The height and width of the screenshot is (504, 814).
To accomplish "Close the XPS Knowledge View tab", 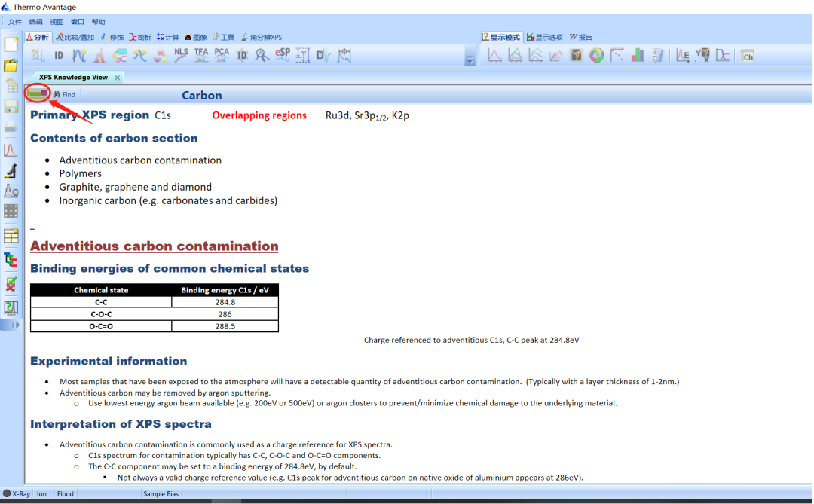I will (x=118, y=78).
